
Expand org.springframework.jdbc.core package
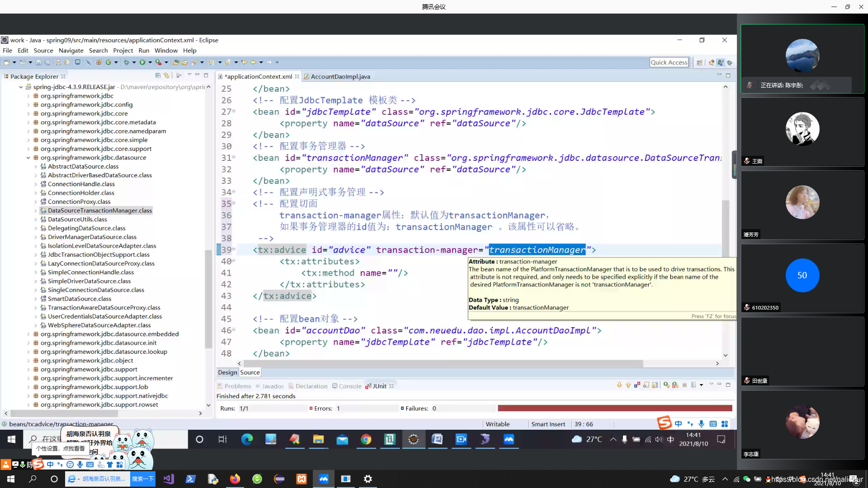tap(28, 113)
